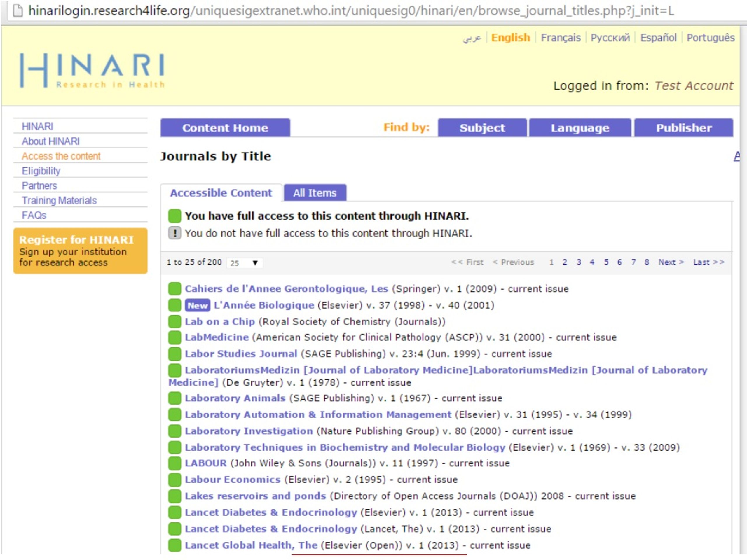This screenshot has width=747, height=560.
Task: Switch to the All Items tab
Action: [315, 193]
